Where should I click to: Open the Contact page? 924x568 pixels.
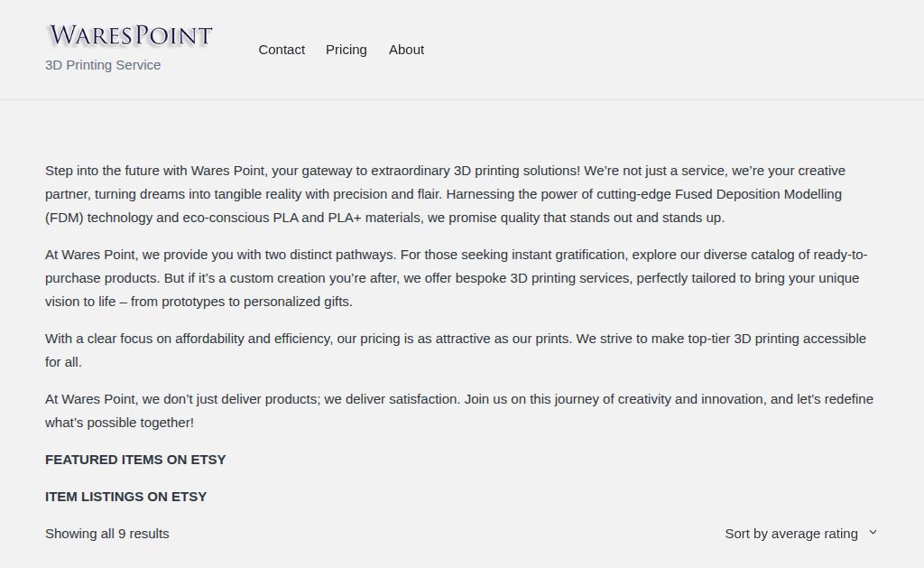tap(282, 50)
